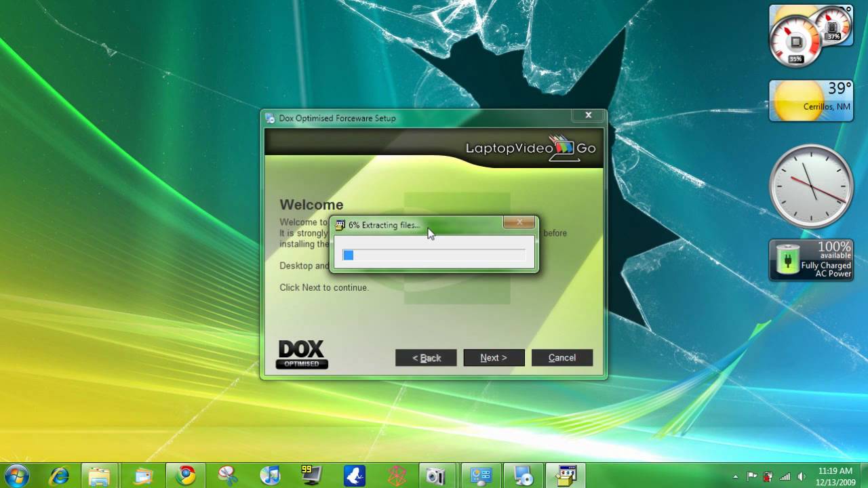
Task: Click the setup icon in window title bar
Action: coord(270,118)
